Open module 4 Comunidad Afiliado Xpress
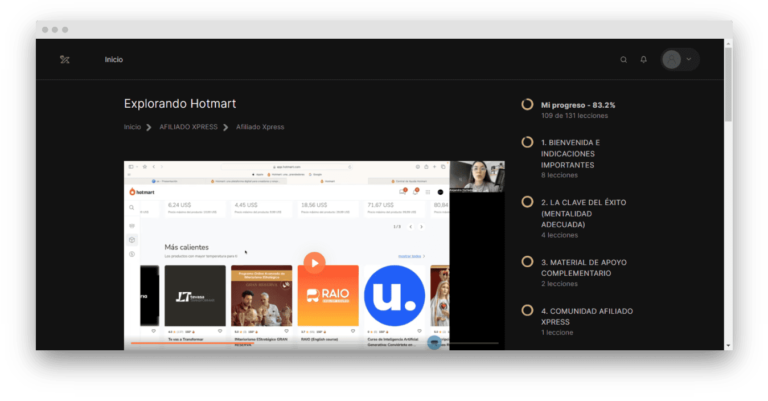 point(570,316)
